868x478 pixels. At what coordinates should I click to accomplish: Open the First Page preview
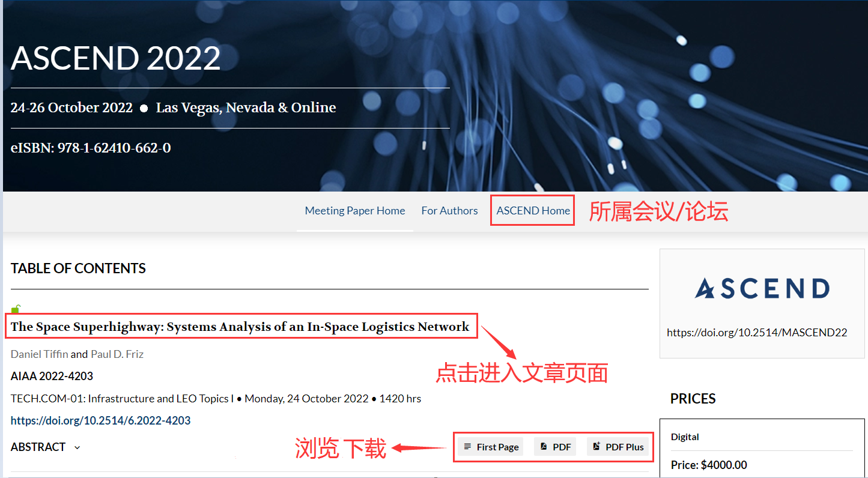pyautogui.click(x=491, y=447)
